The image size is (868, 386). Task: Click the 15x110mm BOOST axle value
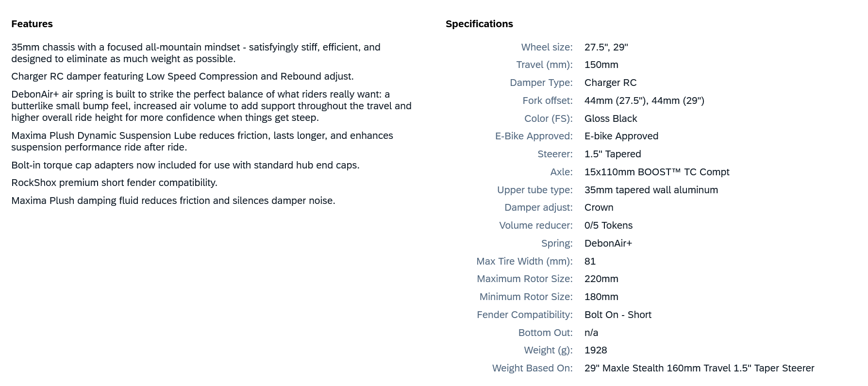tap(657, 172)
